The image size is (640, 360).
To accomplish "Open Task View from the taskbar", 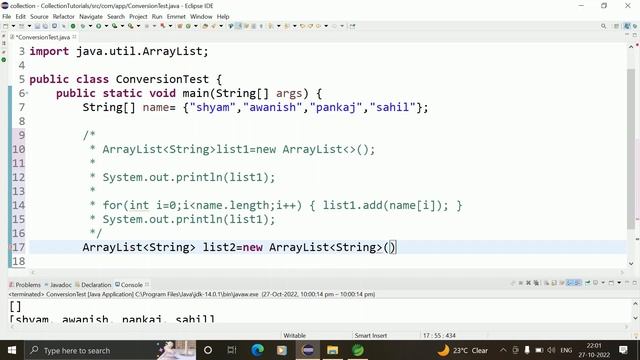I will [232, 350].
